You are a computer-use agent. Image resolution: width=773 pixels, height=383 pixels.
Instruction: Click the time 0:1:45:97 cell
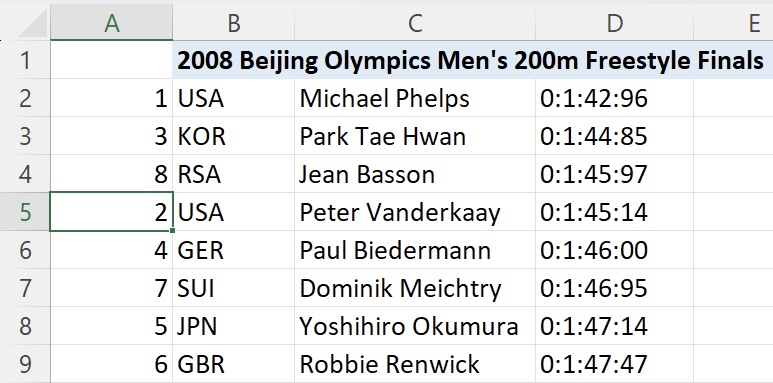tap(614, 174)
